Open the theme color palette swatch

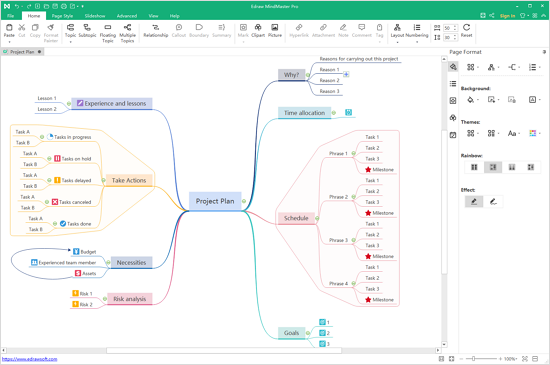pos(533,133)
